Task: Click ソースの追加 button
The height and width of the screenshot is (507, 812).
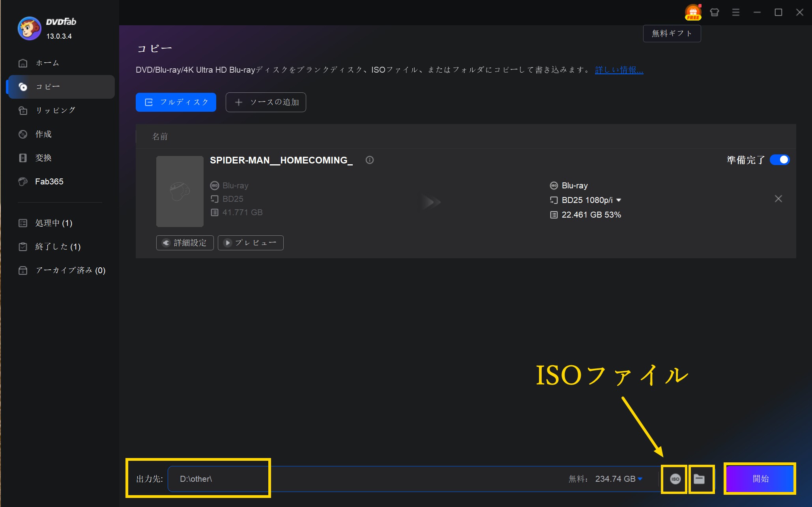Action: coord(266,102)
